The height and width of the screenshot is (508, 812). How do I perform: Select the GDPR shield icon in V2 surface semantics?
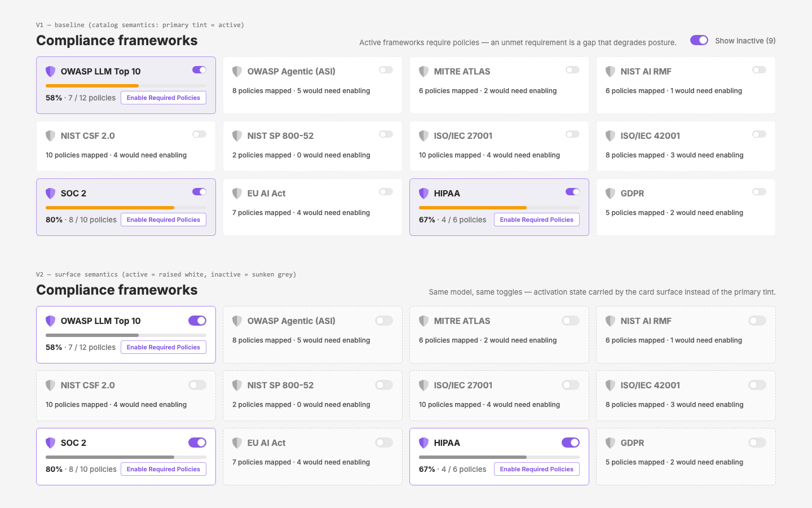[x=610, y=443]
